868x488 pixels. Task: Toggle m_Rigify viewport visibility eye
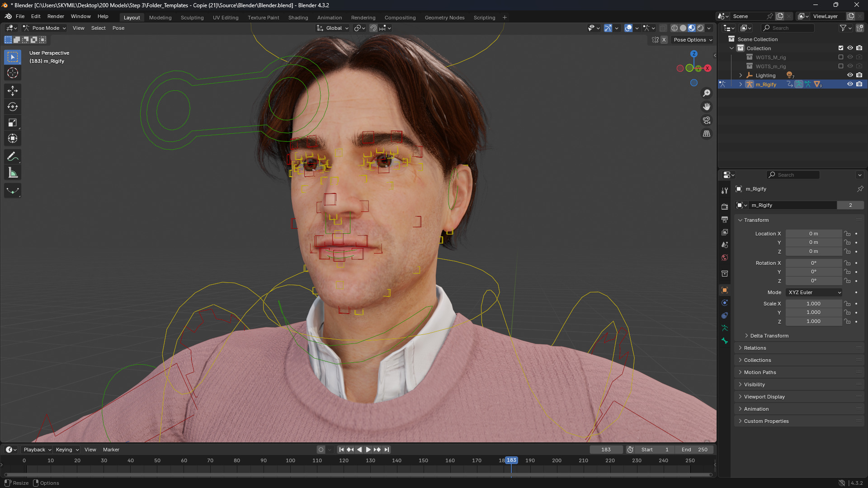pyautogui.click(x=850, y=84)
